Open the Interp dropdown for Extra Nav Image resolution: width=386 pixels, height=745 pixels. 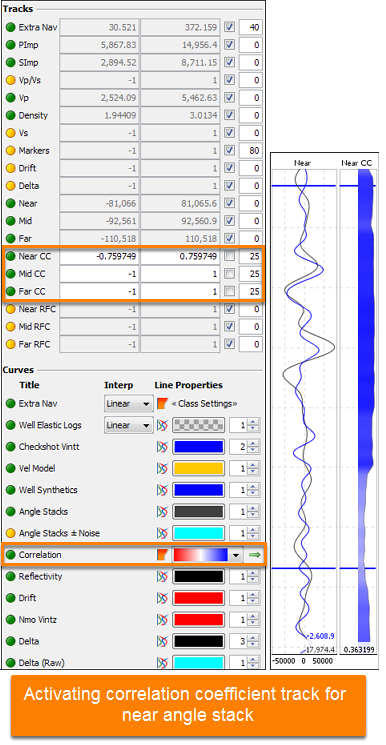coord(128,404)
